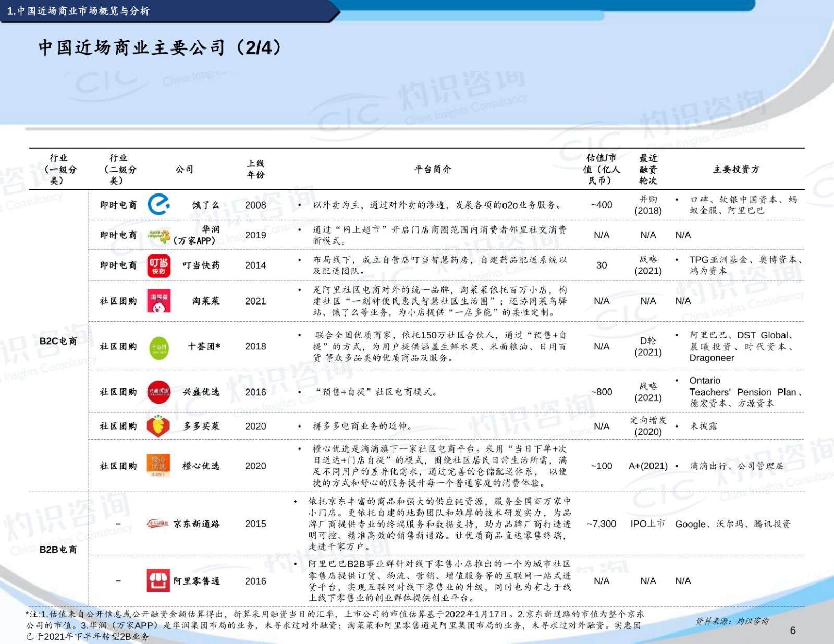Click the footnote beginning *注:1.估值来自公开信息
The image size is (834, 644).
335,625
